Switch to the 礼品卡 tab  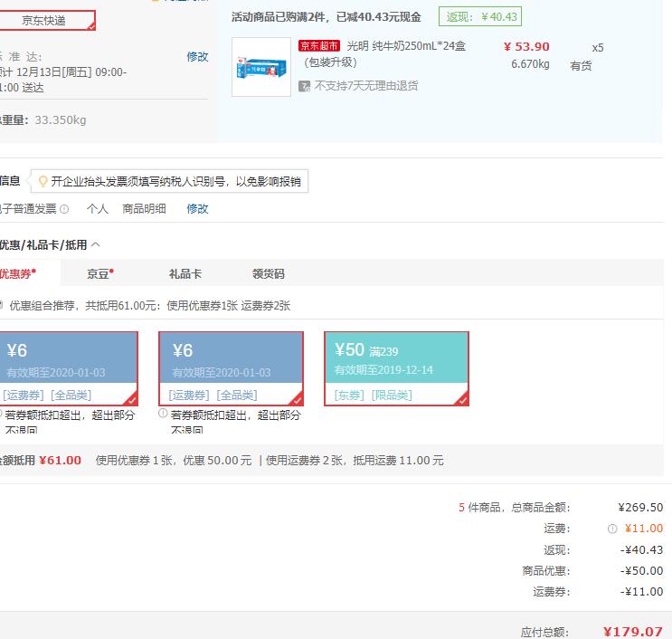point(185,273)
